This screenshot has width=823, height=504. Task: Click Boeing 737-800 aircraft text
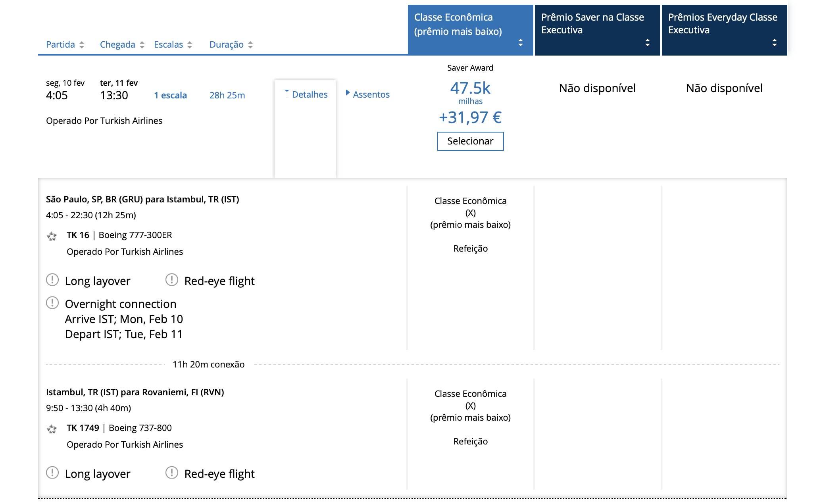click(x=140, y=428)
